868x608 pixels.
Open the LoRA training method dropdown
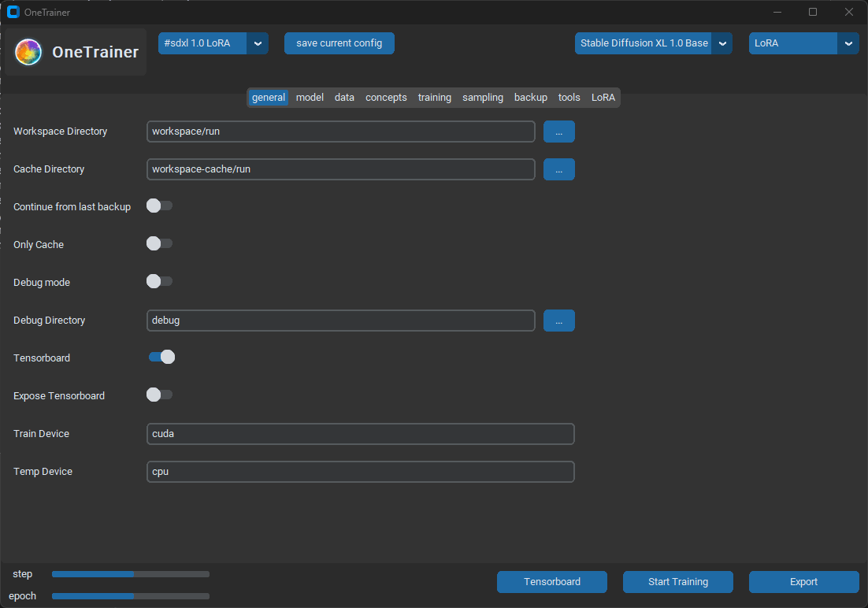pos(848,43)
